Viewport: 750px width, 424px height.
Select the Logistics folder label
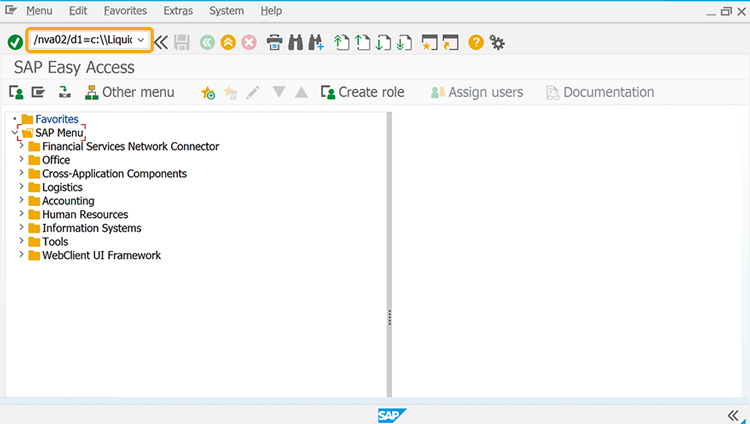(62, 187)
